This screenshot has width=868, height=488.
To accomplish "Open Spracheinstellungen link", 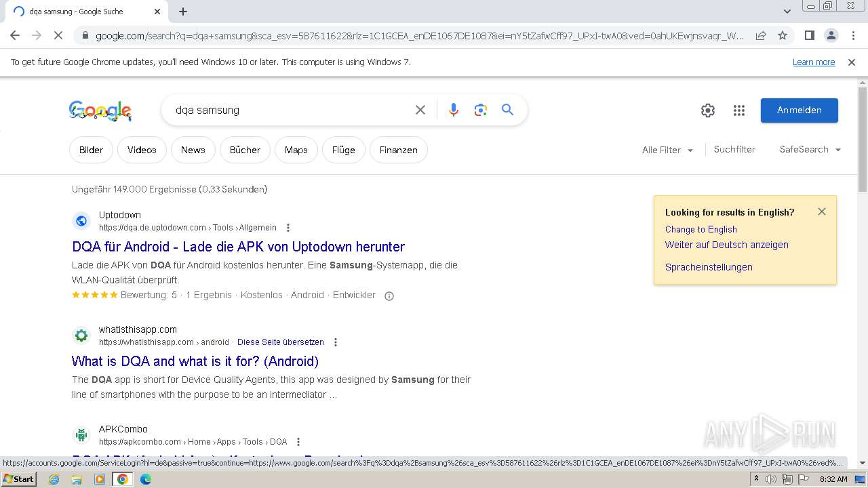I will coord(709,267).
